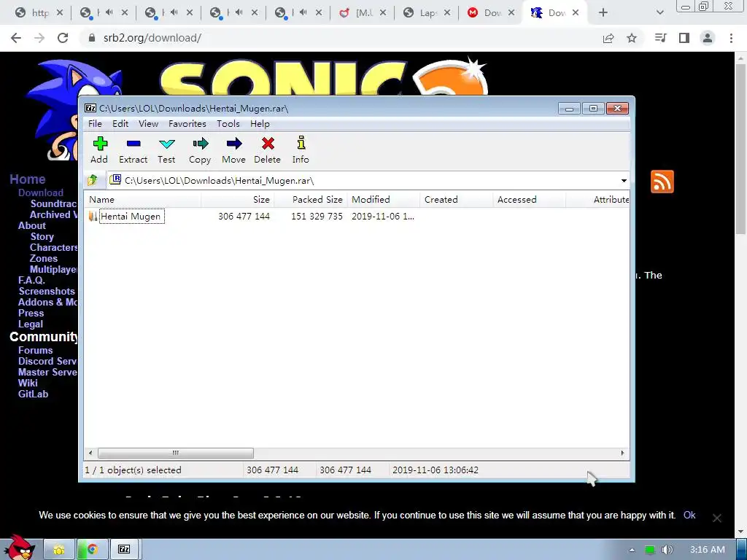Open the Forums sidebar link
Viewport: 747px width, 560px height.
[35, 351]
